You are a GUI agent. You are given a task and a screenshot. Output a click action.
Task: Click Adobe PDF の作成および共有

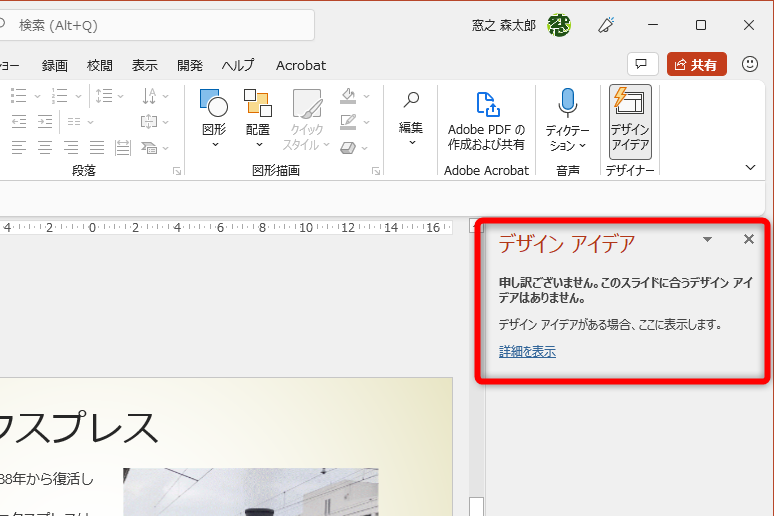486,120
